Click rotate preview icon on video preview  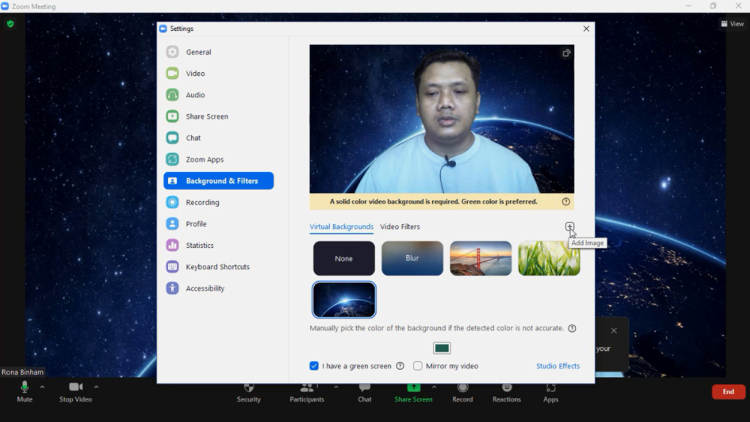pos(566,53)
